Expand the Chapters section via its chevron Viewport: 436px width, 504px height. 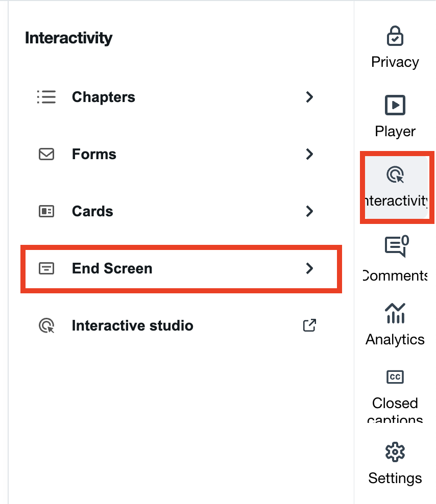pyautogui.click(x=309, y=97)
